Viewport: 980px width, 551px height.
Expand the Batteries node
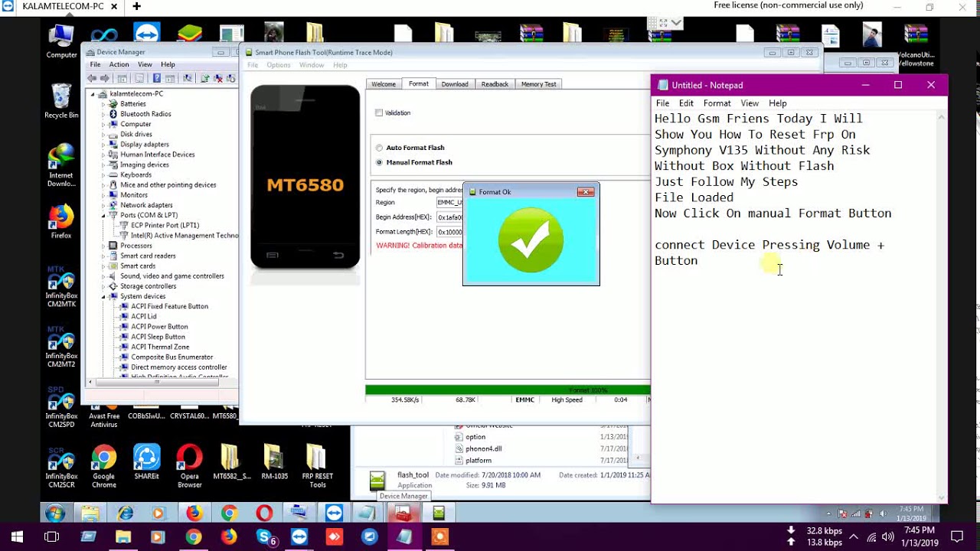click(103, 104)
